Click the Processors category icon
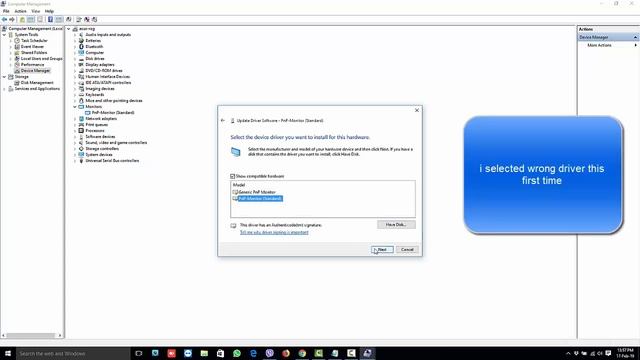Viewport: 640px width, 360px height. (81, 131)
